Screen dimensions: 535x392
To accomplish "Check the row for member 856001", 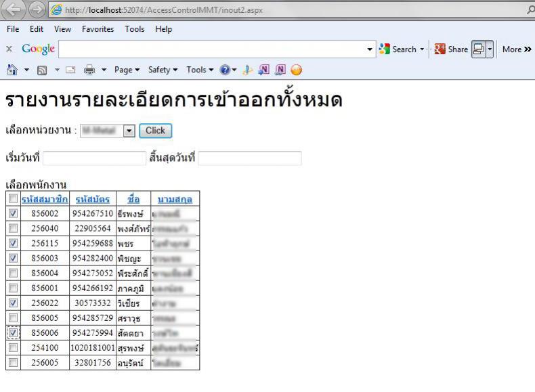I will [x=14, y=288].
